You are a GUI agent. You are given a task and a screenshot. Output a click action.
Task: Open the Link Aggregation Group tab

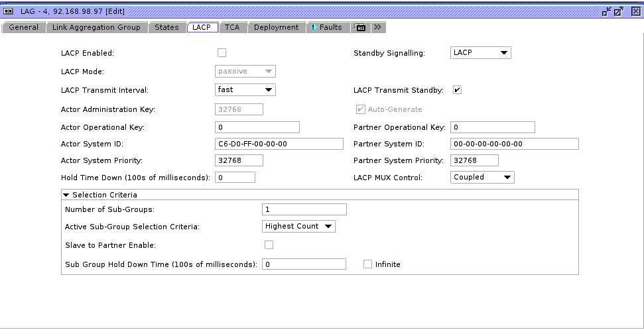pos(97,27)
